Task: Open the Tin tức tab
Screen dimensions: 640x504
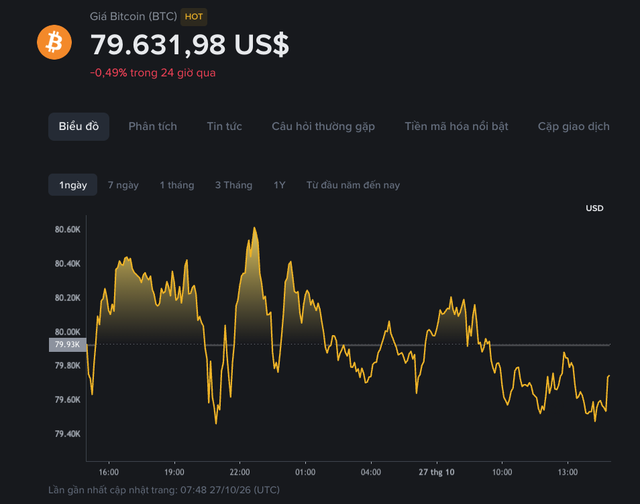Action: point(224,127)
